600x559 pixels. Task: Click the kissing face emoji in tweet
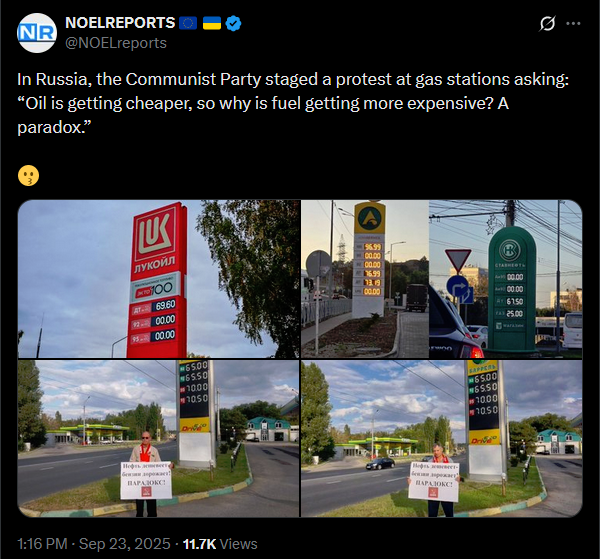tap(28, 176)
